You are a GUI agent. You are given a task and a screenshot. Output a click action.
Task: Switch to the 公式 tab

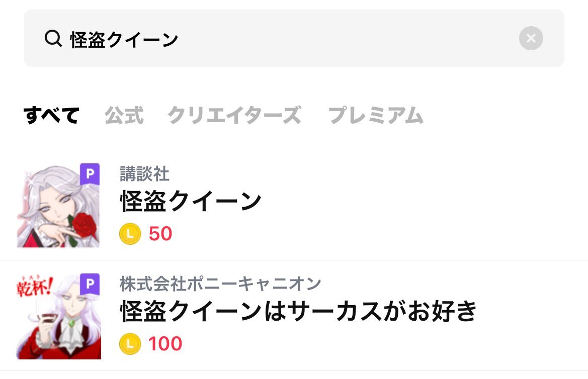(124, 115)
